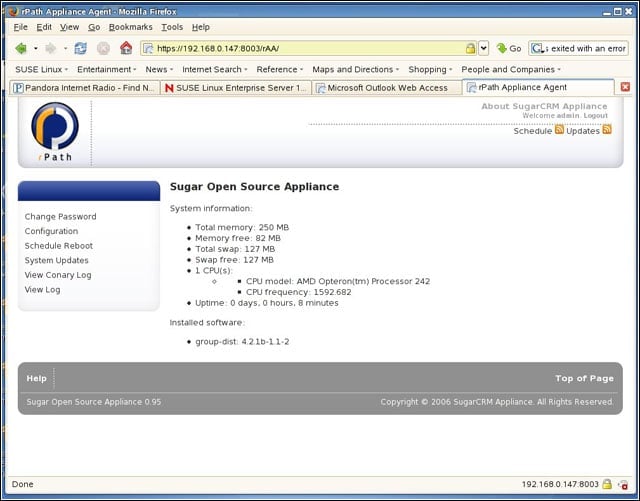640x501 pixels.
Task: Click the Updates text link in header
Action: 583,131
